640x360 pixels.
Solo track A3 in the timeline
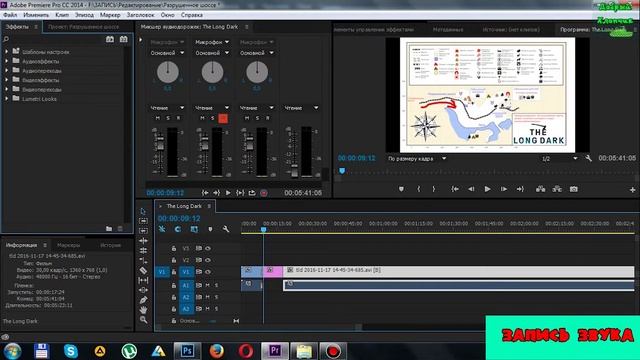216,309
